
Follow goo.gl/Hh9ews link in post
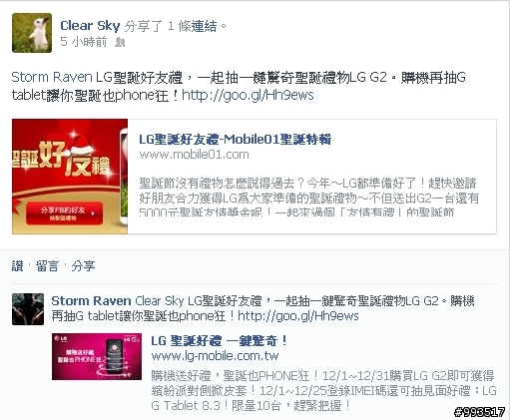248,96
